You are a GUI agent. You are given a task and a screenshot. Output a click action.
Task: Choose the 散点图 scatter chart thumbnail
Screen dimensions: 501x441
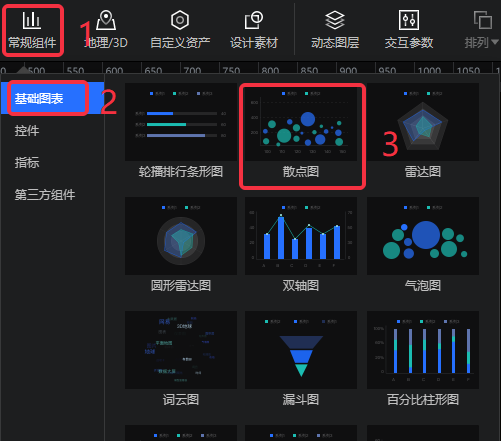pyautogui.click(x=301, y=122)
